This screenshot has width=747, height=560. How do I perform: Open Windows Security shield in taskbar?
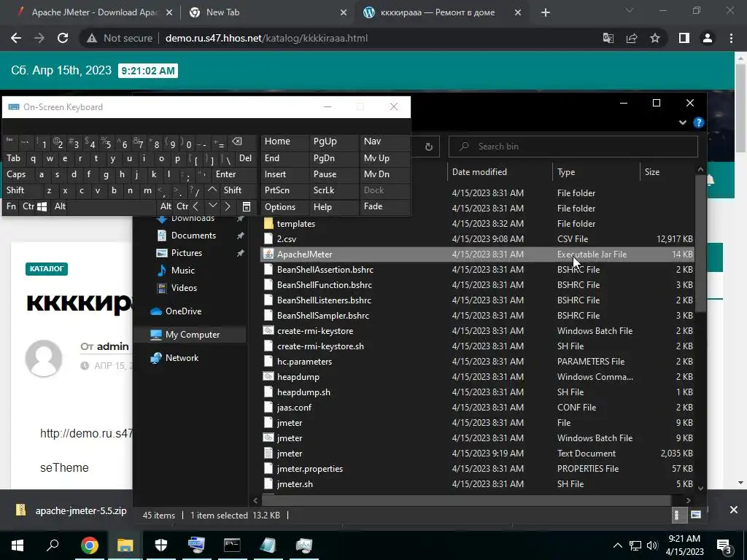point(161,545)
